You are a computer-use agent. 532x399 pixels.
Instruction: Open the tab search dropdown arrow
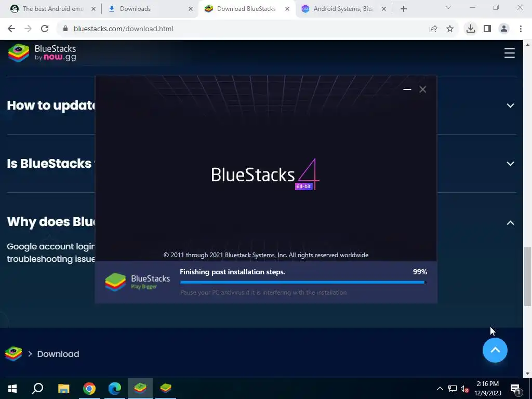click(x=448, y=7)
